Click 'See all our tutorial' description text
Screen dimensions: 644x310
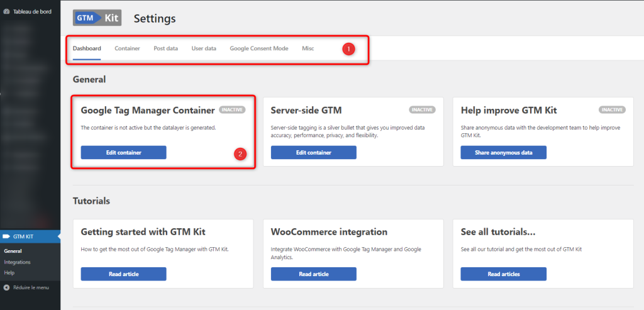click(521, 249)
